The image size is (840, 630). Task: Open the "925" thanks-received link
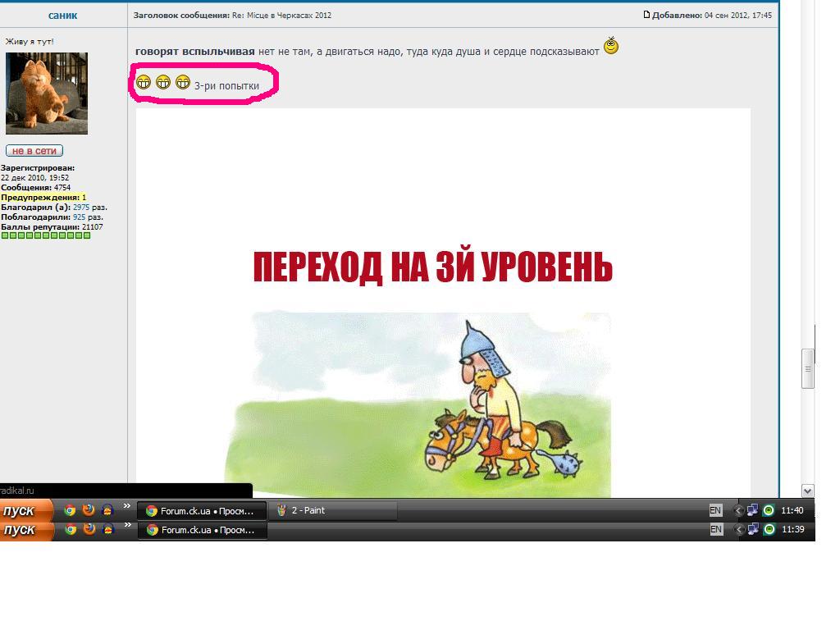point(80,217)
